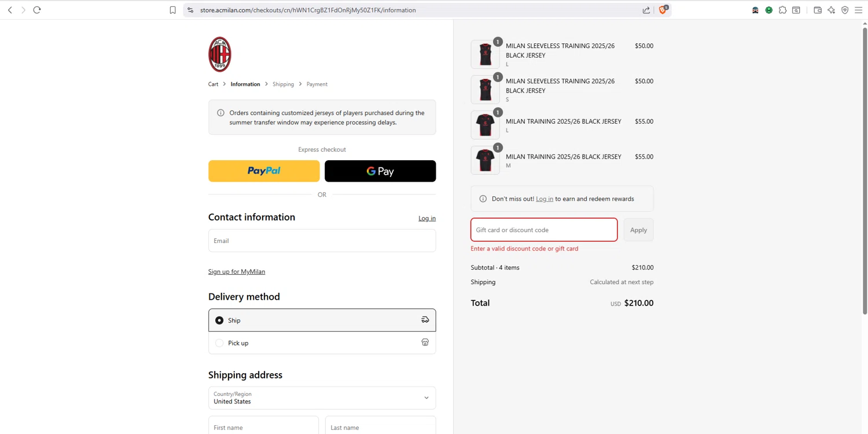Screen dimensions: 868x434
Task: Click the $210.00 total amount
Action: pyautogui.click(x=639, y=303)
